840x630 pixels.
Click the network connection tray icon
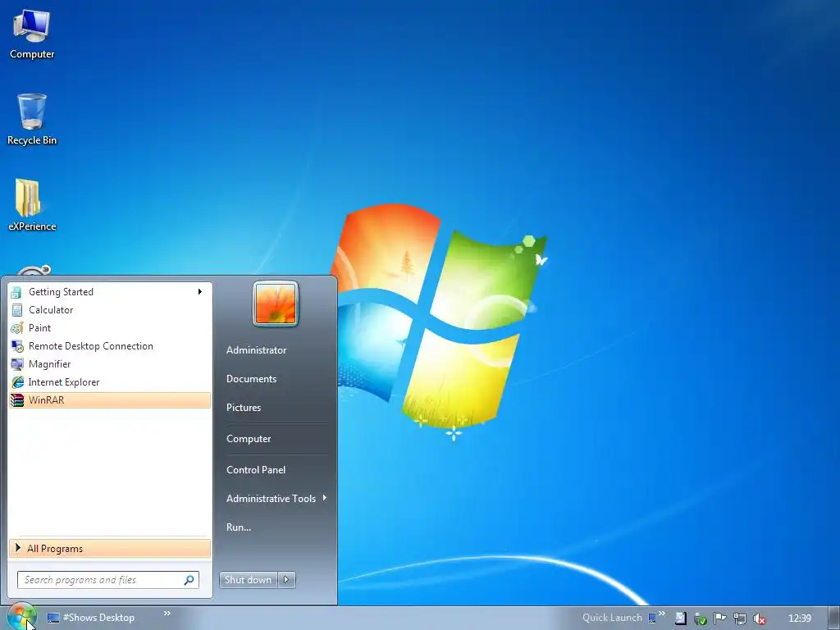click(x=740, y=619)
